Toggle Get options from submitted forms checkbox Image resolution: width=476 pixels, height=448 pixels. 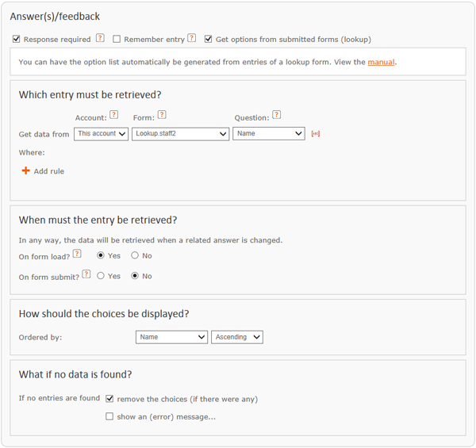tap(208, 39)
